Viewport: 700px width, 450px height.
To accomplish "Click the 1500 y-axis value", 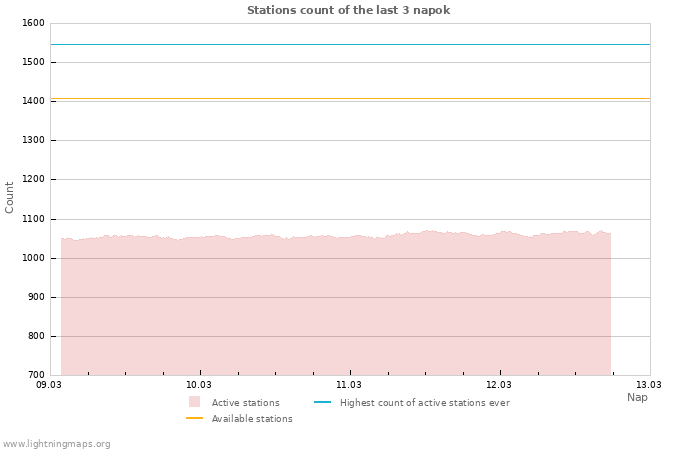I will (x=33, y=62).
